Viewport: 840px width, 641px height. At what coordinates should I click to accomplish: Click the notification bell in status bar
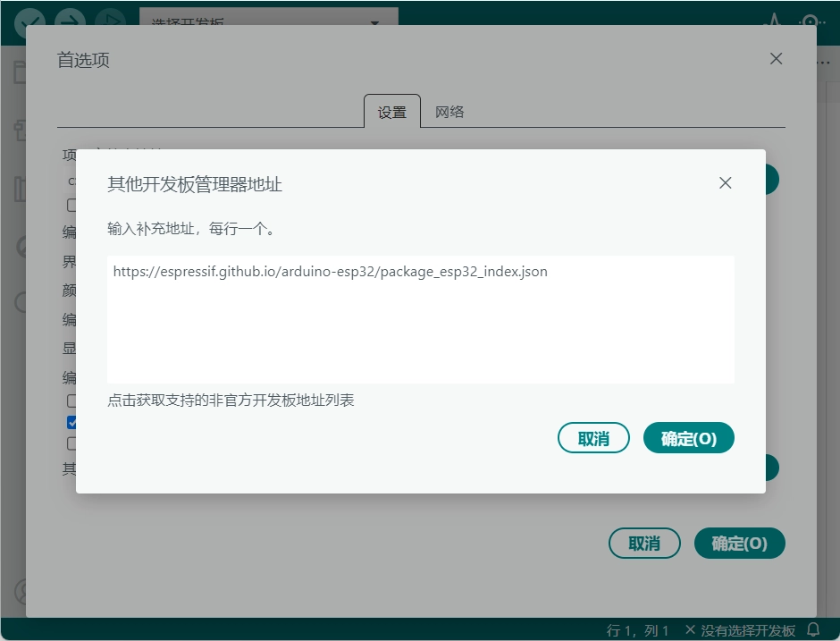point(813,630)
